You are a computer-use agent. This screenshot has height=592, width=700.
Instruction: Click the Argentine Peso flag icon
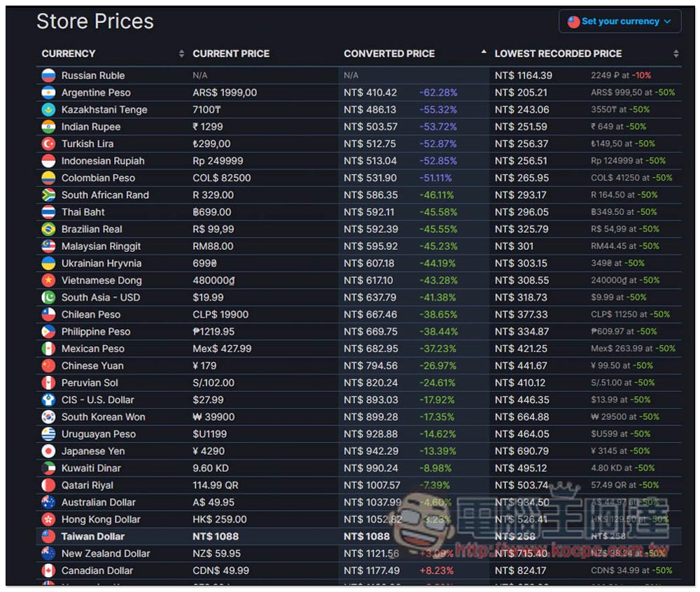48,92
